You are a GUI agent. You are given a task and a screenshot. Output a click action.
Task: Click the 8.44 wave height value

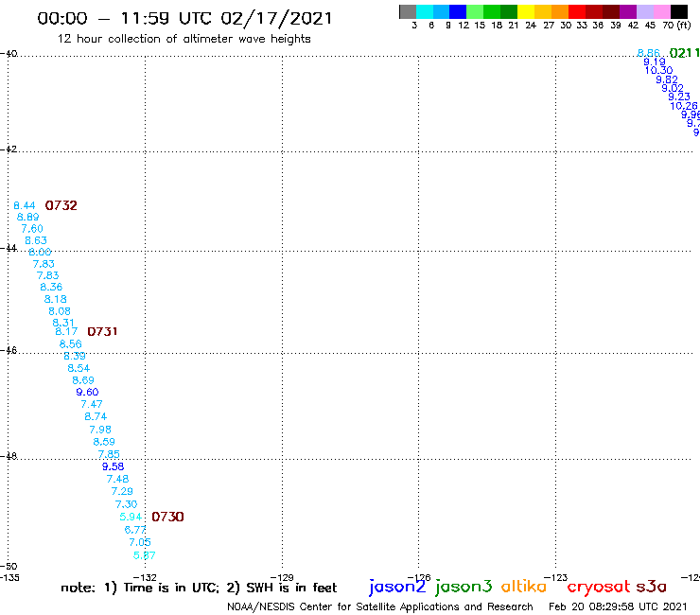[24, 205]
